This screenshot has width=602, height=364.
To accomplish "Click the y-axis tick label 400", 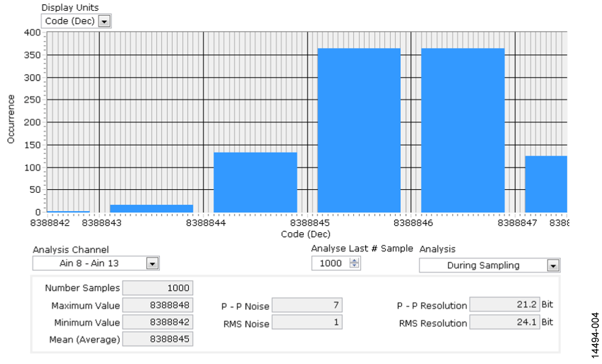I will pyautogui.click(x=32, y=33).
